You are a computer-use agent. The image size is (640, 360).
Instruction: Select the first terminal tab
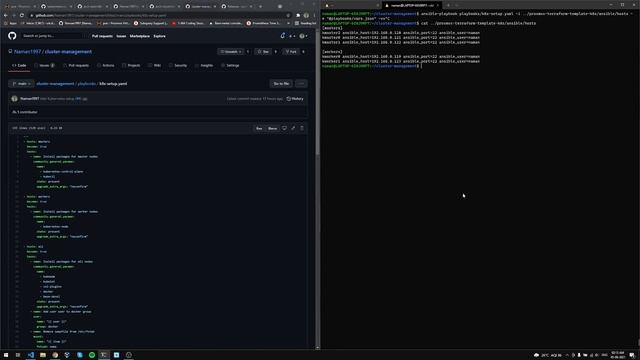351,5
